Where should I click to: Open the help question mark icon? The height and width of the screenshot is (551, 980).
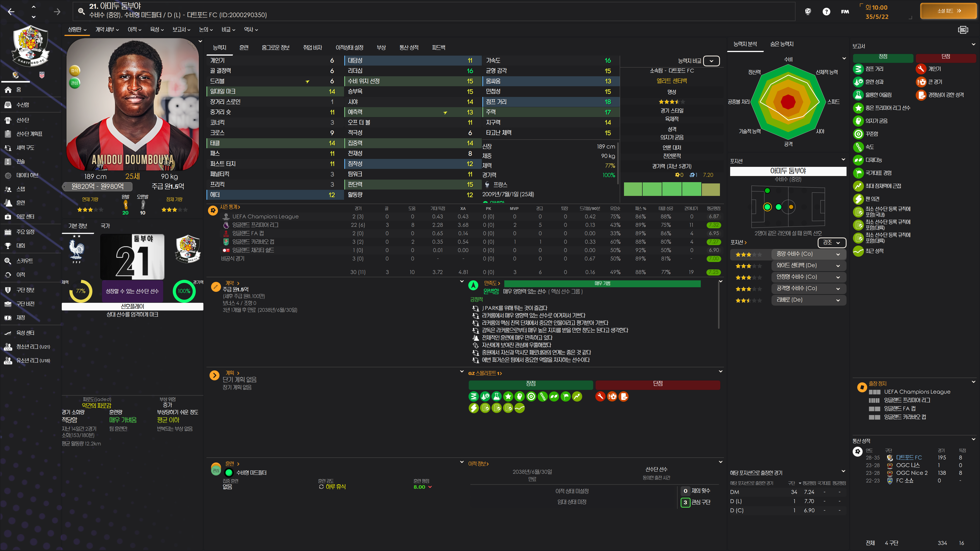tap(826, 11)
